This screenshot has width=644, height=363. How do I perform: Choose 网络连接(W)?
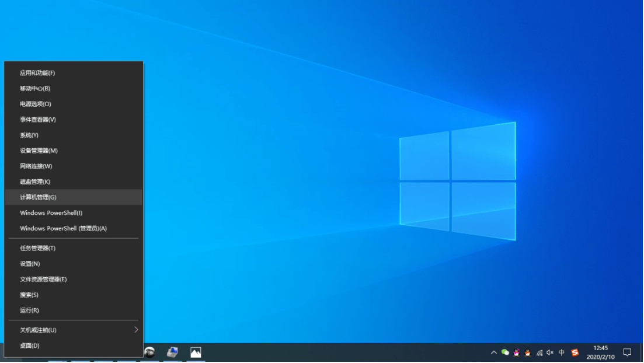[x=74, y=166]
